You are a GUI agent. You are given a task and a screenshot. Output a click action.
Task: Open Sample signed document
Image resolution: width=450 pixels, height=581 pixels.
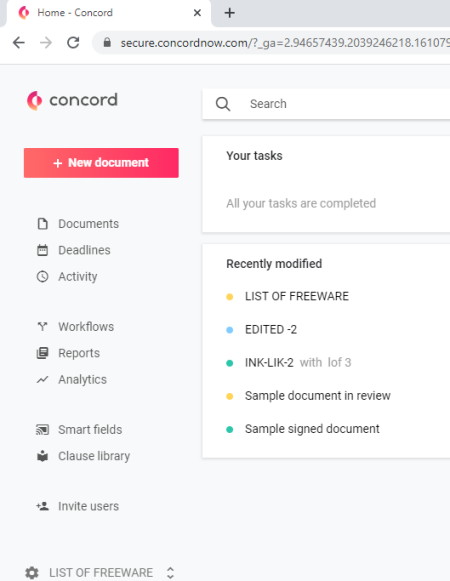pyautogui.click(x=312, y=429)
